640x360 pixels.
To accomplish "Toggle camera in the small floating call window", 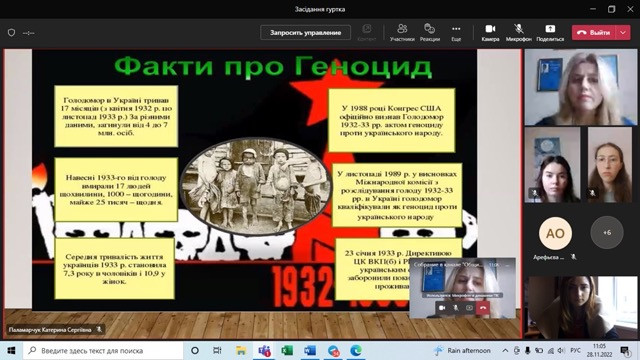I will pyautogui.click(x=442, y=308).
